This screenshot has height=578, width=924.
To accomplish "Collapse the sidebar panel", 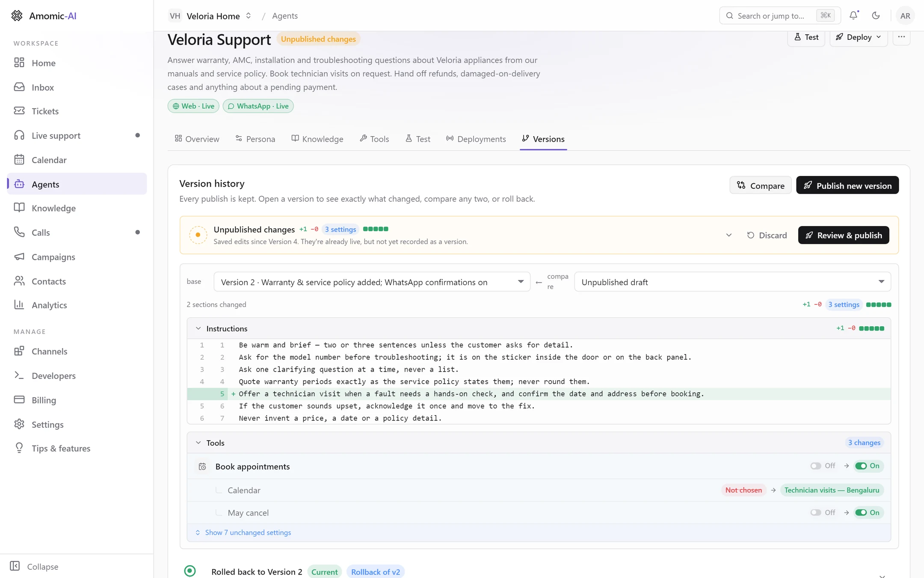I will 34,566.
